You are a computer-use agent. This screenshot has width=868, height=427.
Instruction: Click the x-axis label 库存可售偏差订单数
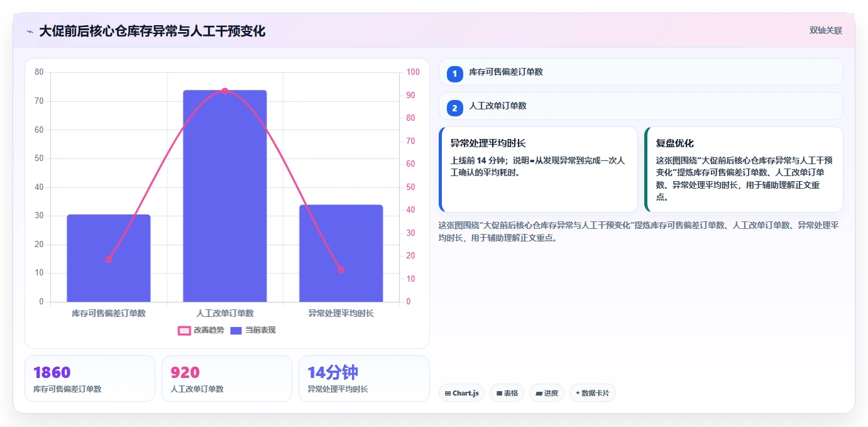coord(109,313)
